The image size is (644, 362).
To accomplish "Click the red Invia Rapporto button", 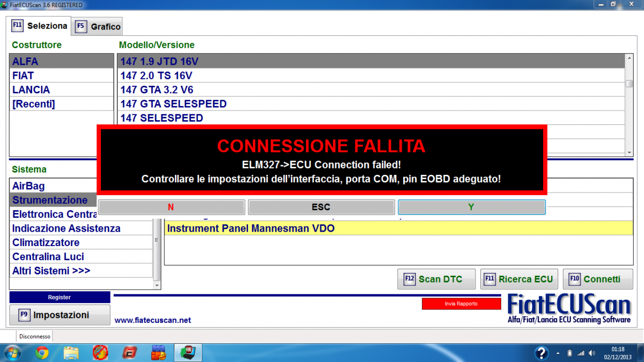I will pos(461,304).
